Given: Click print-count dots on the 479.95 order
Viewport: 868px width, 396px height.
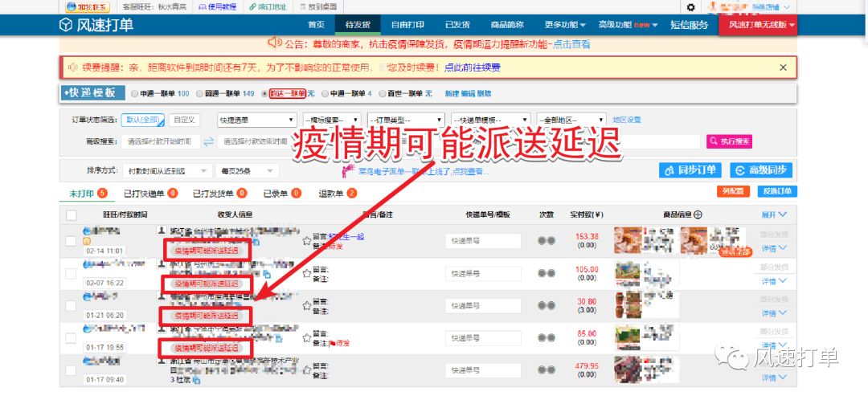Looking at the screenshot, I should click(x=547, y=370).
